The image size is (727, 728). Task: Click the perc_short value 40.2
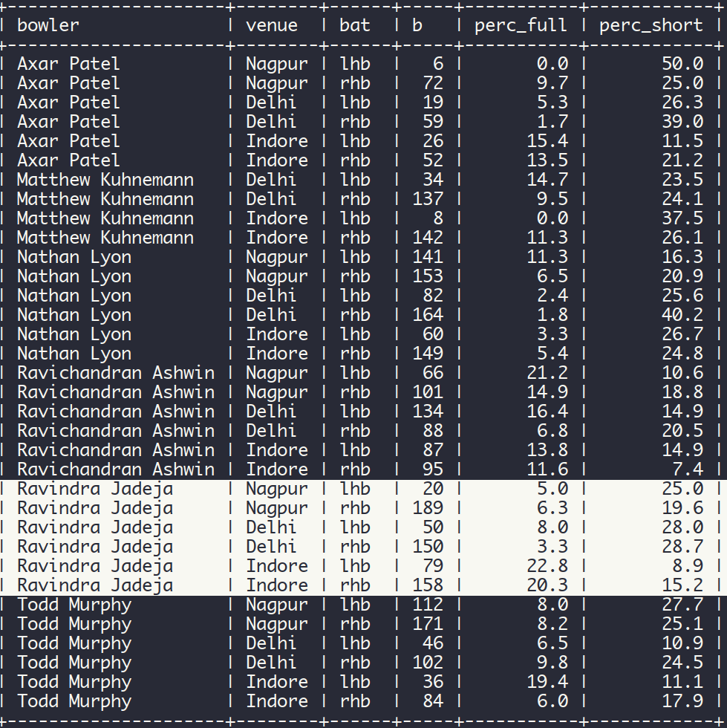pyautogui.click(x=682, y=315)
